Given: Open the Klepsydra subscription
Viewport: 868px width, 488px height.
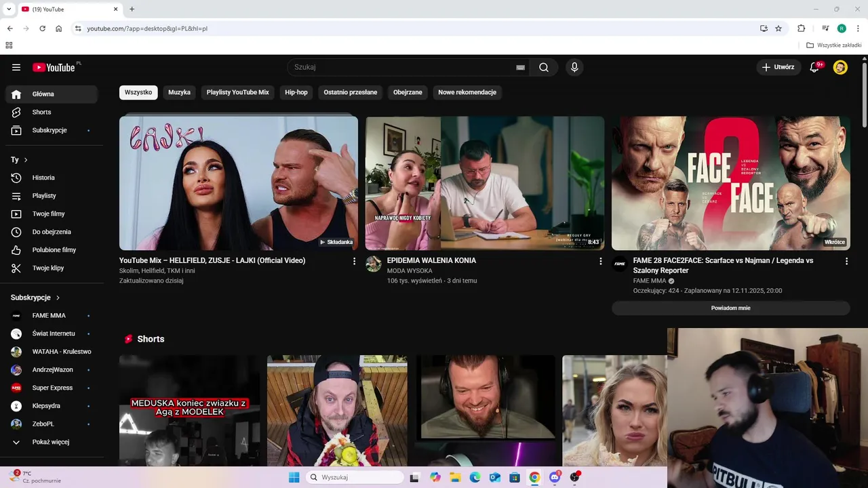Looking at the screenshot, I should [x=52, y=406].
